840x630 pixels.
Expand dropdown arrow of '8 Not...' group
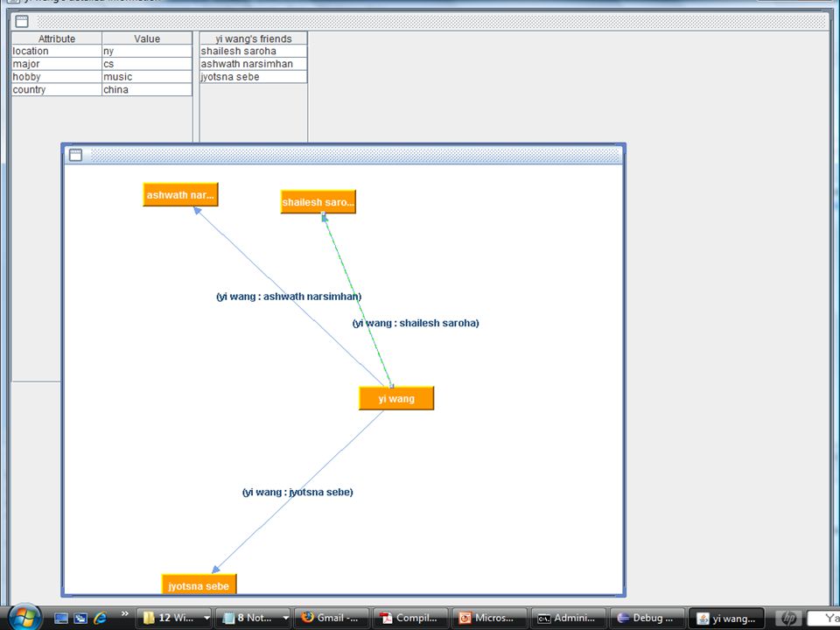285,618
